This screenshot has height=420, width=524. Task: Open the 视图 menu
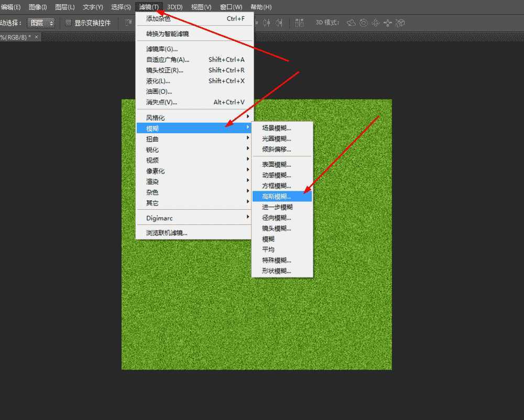pos(201,7)
